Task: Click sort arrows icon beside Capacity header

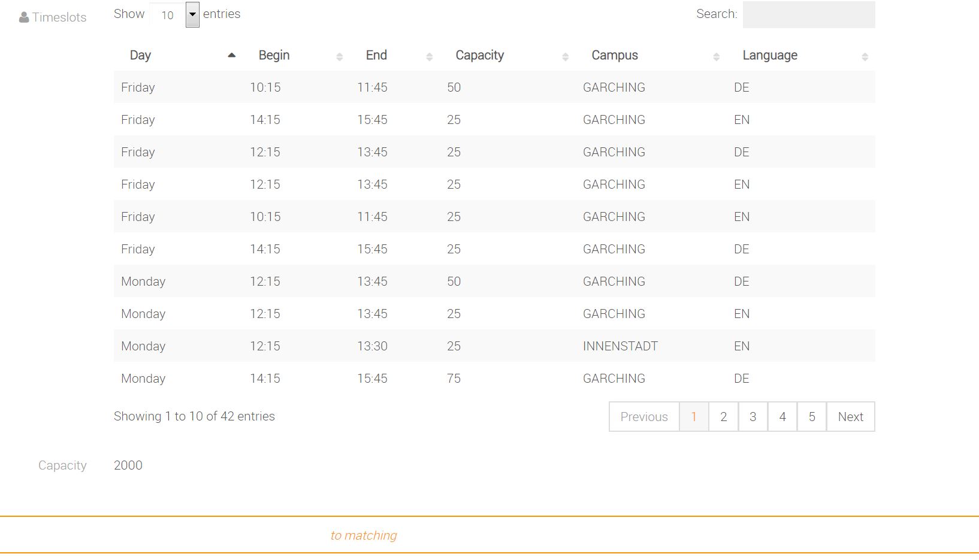Action: (x=566, y=56)
